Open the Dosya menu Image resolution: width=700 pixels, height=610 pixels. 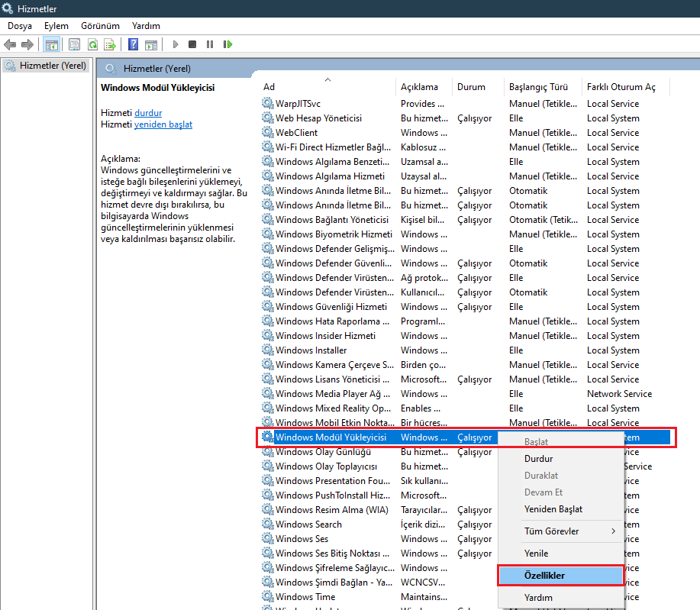pos(20,26)
